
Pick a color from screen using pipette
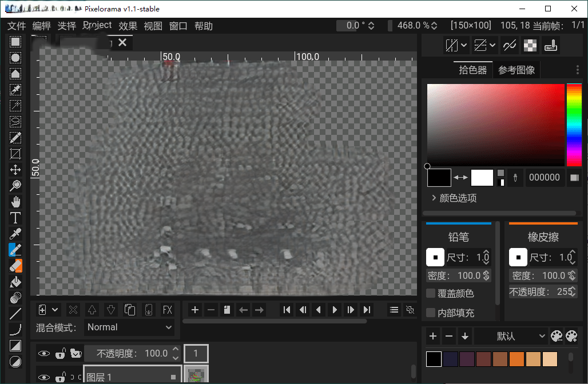[515, 178]
